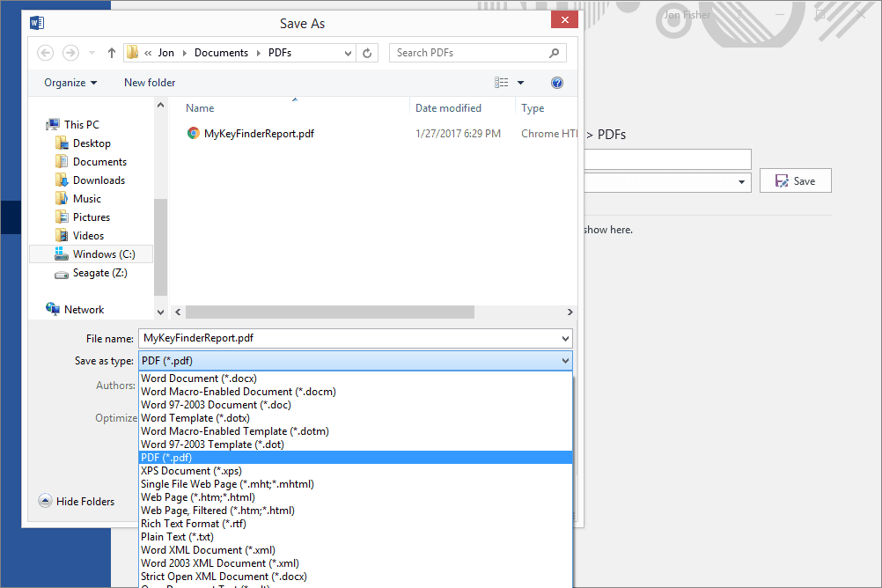This screenshot has height=588, width=882.
Task: Open the view options dropdown arrow
Action: pyautogui.click(x=521, y=83)
